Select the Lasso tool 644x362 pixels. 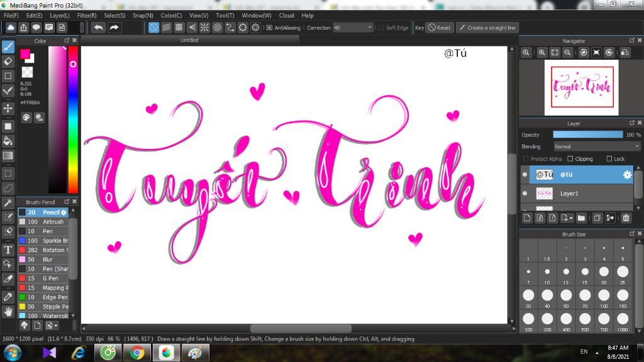click(x=8, y=189)
